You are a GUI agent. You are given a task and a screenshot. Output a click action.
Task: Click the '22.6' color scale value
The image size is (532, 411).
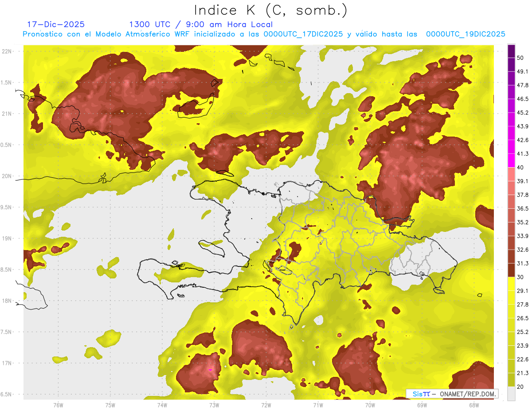[522, 360]
